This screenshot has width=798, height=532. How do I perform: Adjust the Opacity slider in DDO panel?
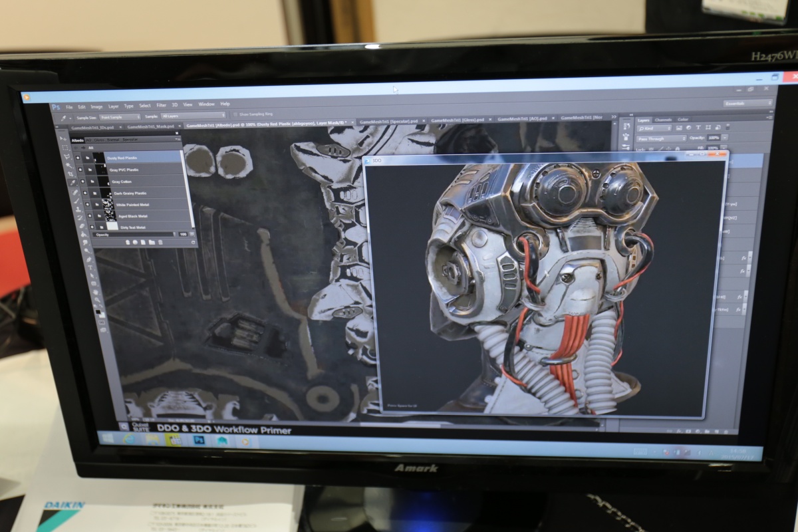tap(134, 234)
